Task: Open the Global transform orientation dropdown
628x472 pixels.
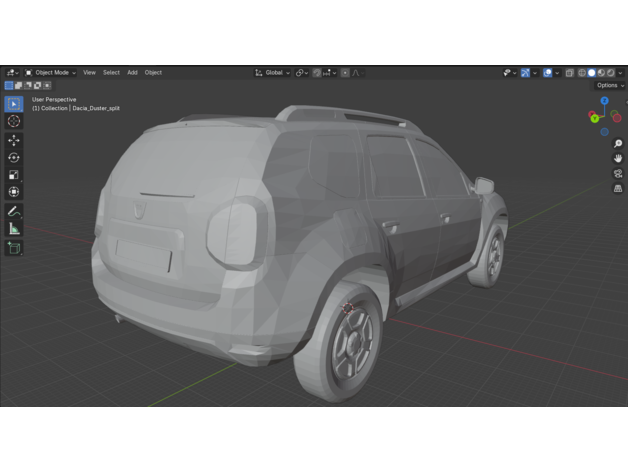Action: [x=272, y=73]
